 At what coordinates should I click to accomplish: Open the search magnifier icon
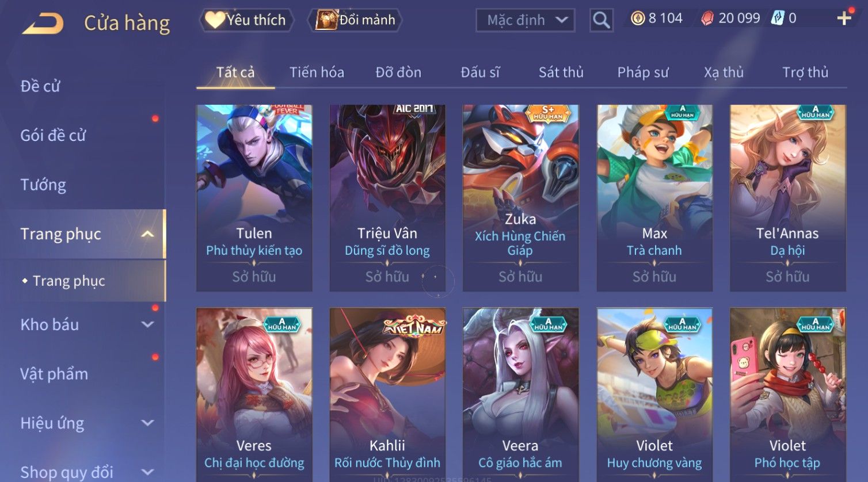pyautogui.click(x=601, y=20)
